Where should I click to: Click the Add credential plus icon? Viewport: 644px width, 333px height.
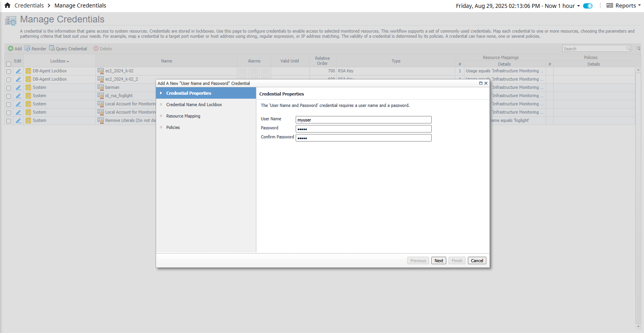[11, 48]
